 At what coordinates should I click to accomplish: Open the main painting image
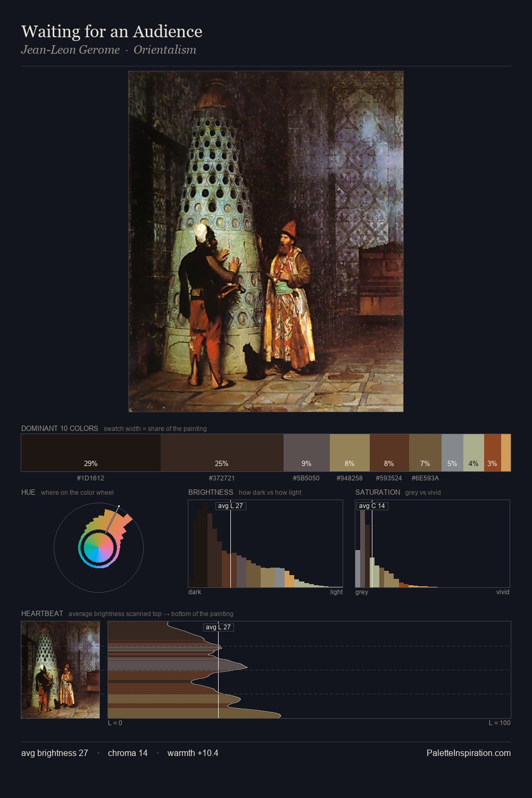tap(266, 242)
